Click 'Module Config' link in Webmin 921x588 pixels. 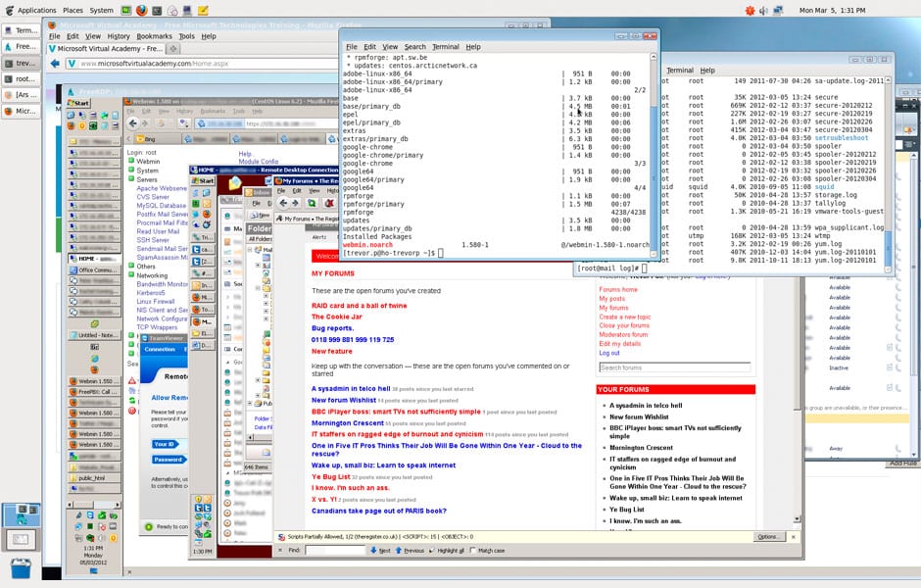[258, 162]
